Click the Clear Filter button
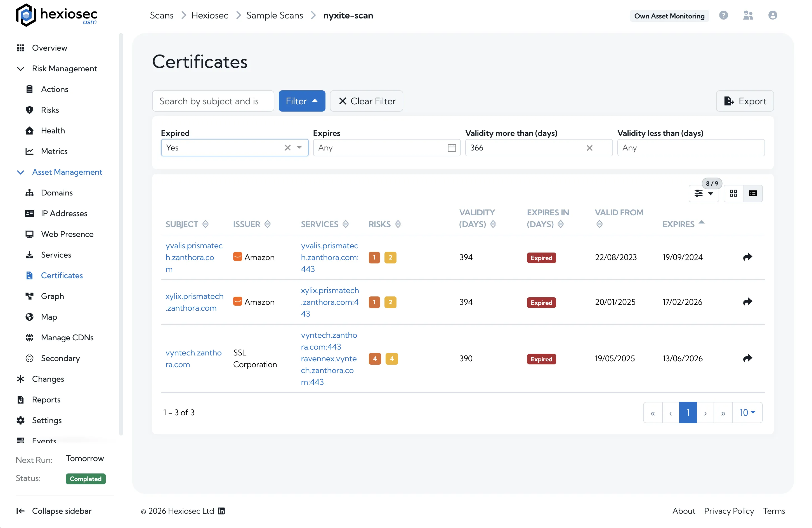812x528 pixels. (366, 101)
